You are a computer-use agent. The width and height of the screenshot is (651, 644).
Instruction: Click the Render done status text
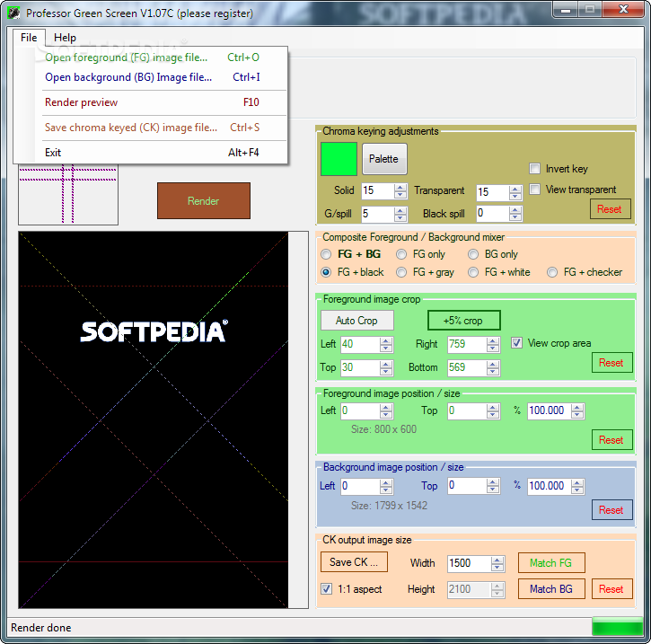pyautogui.click(x=40, y=628)
